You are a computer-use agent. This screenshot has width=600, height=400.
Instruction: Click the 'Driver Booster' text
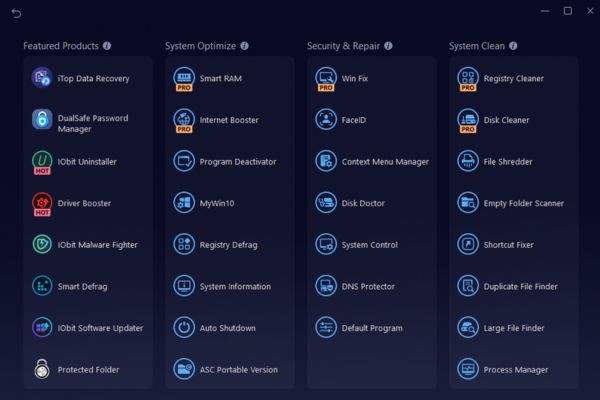click(84, 203)
